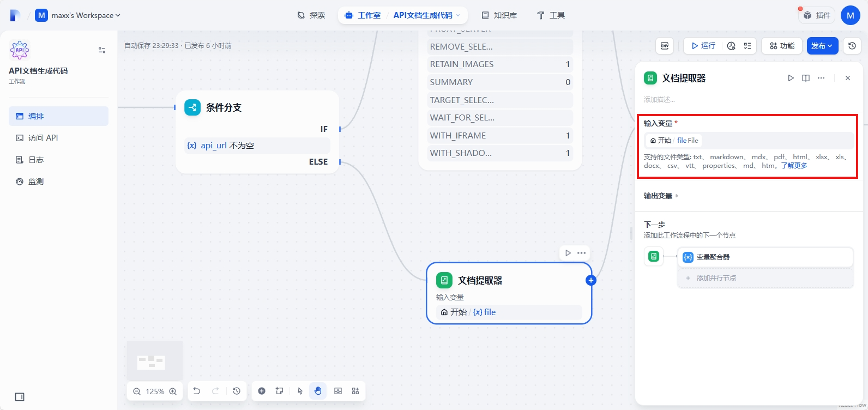This screenshot has width=868, height=410.
Task: Select 编排 in the sidebar
Action: 58,116
